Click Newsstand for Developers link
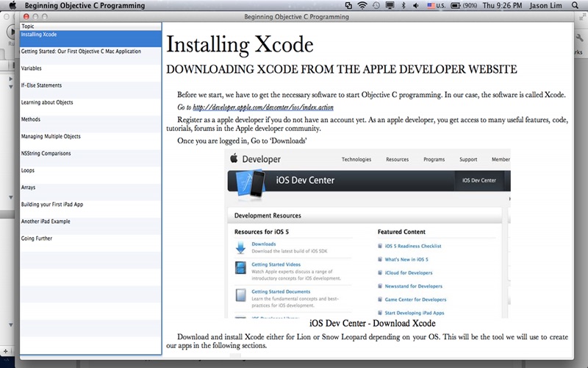 pos(413,286)
